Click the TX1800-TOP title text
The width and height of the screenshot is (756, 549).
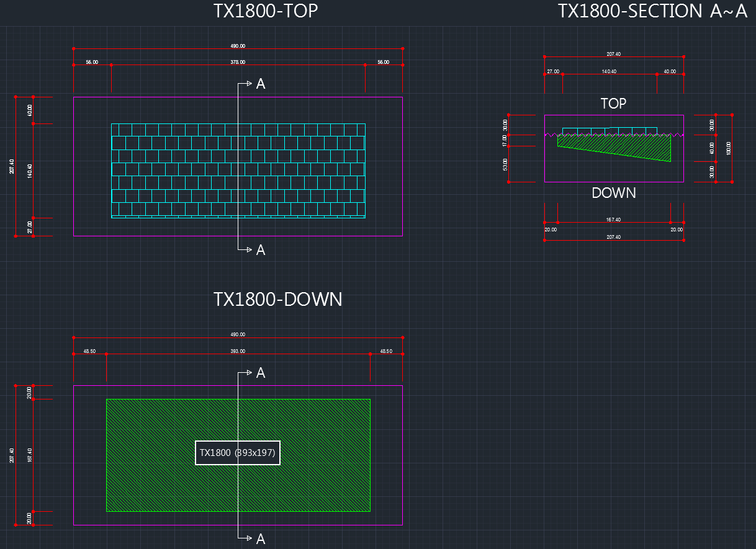[266, 11]
